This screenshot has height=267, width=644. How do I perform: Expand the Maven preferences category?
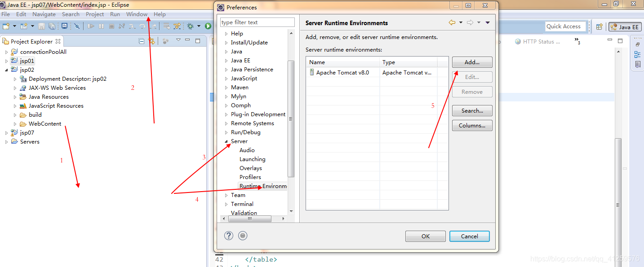[226, 88]
